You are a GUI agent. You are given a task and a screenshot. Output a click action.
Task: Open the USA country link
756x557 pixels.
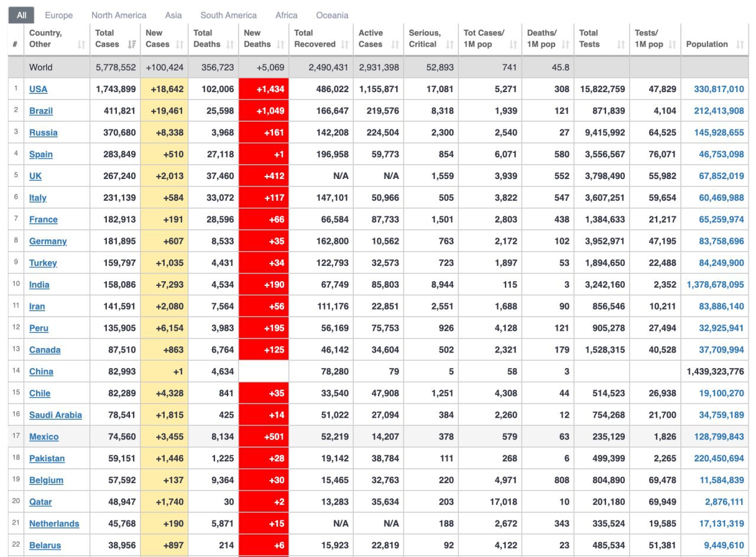pyautogui.click(x=38, y=89)
